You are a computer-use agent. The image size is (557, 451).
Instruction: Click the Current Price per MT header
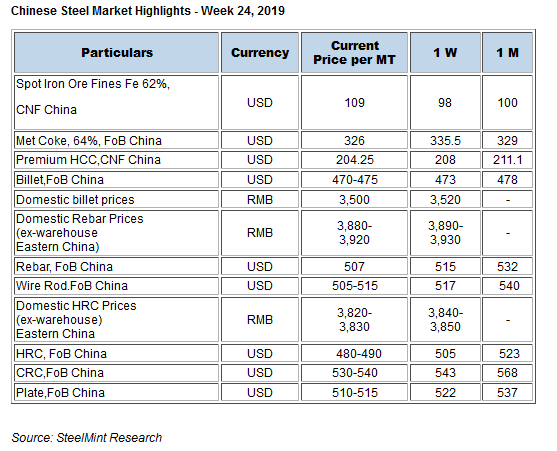pos(354,53)
